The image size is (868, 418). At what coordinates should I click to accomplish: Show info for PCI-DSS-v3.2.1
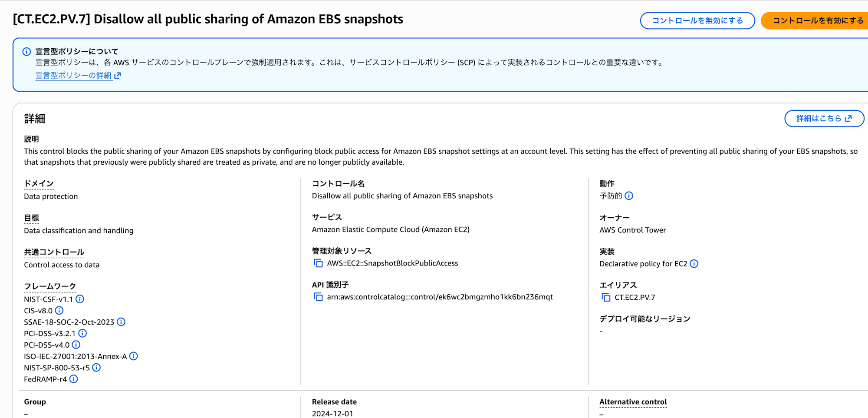(x=82, y=333)
